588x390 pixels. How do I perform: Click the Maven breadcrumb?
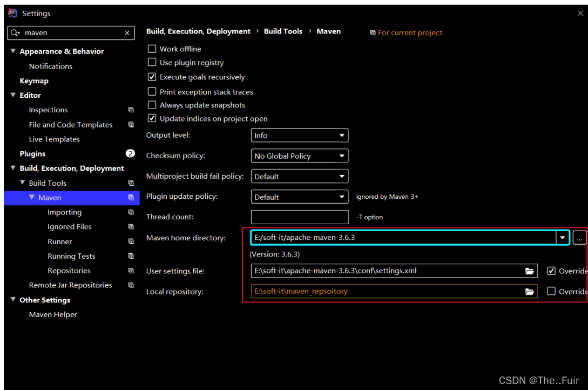click(328, 31)
